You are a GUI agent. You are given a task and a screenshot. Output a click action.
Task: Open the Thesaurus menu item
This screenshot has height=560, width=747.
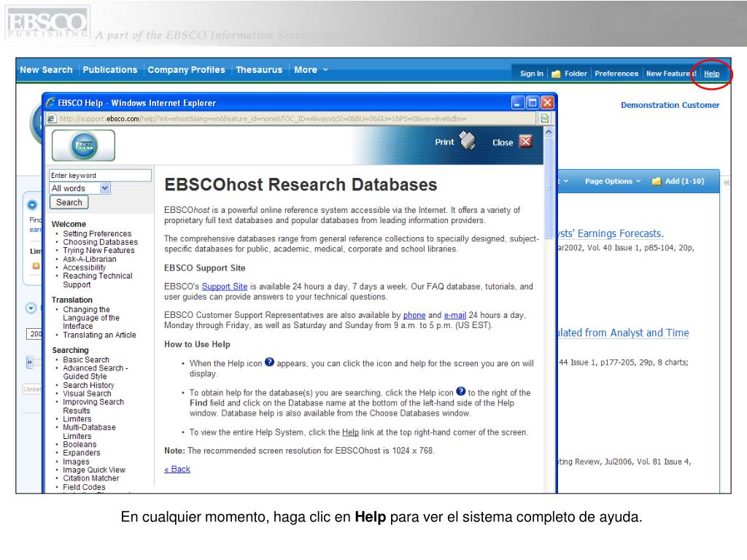pos(259,69)
